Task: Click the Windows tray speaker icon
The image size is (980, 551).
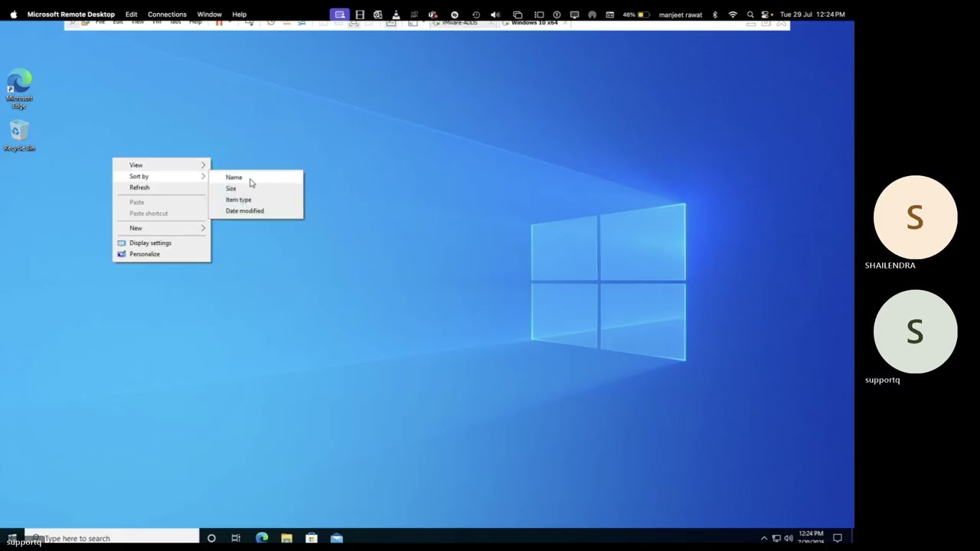Action: [789, 538]
